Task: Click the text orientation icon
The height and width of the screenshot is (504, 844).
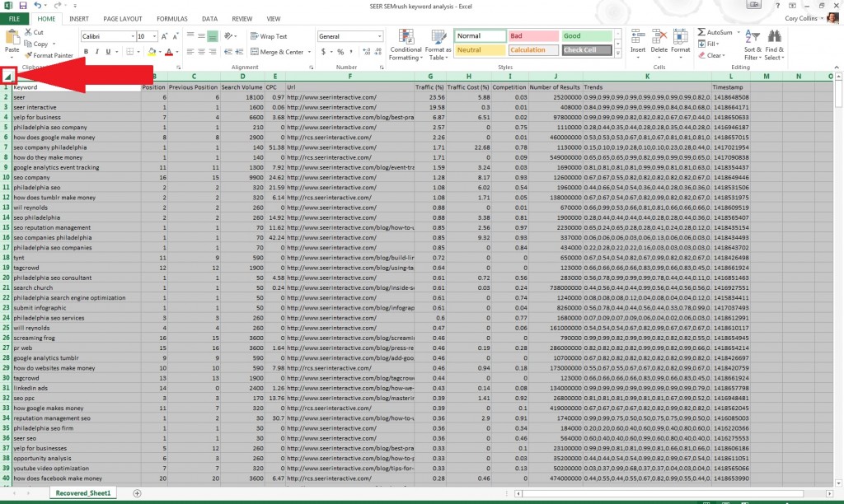Action: point(228,36)
